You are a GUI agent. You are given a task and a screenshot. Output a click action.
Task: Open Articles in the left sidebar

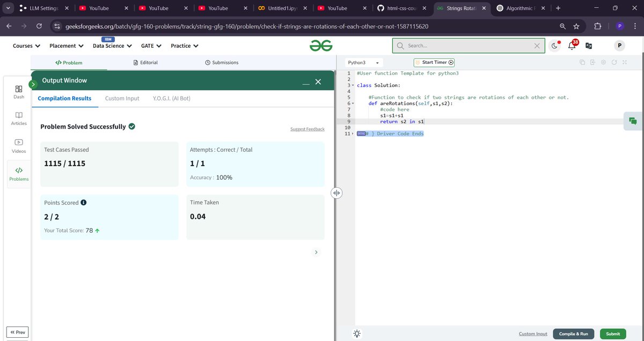19,119
